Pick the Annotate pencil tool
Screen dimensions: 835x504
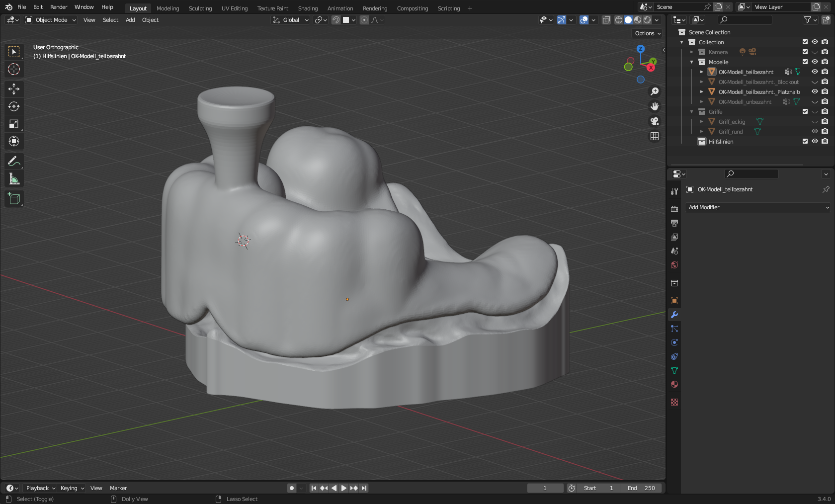(14, 161)
